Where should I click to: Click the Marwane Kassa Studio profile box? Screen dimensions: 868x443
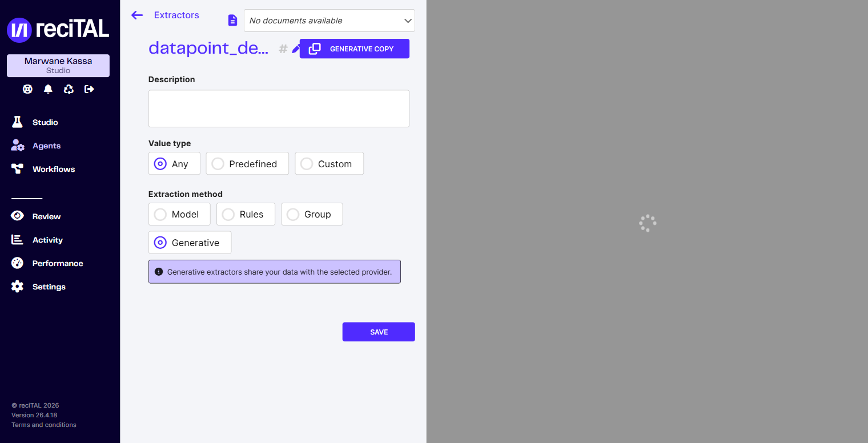[58, 66]
